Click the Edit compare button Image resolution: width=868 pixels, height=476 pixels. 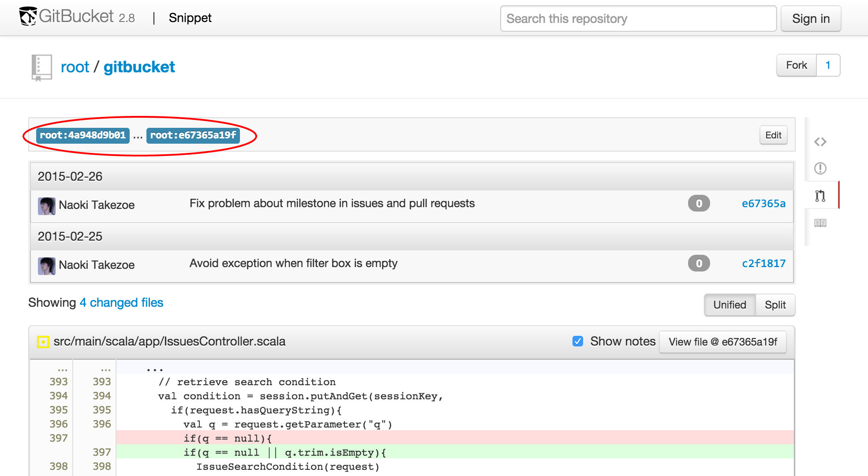[x=773, y=135]
